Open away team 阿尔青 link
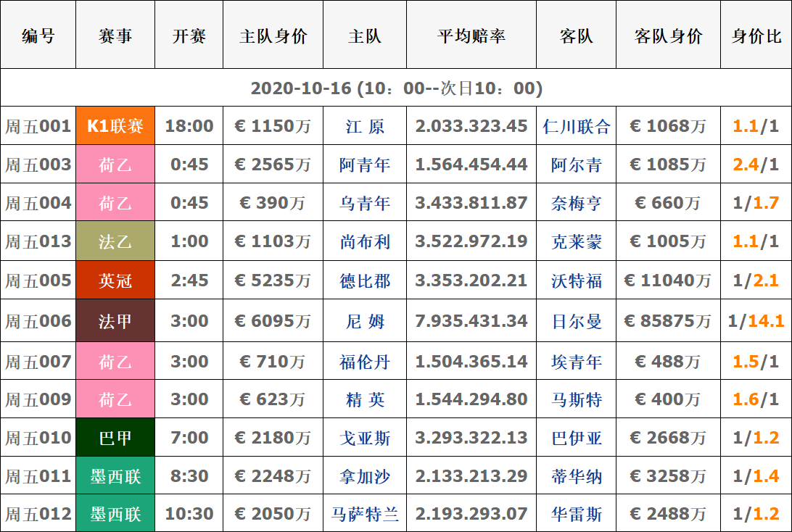Viewport: 792px width, 532px height. 577,165
